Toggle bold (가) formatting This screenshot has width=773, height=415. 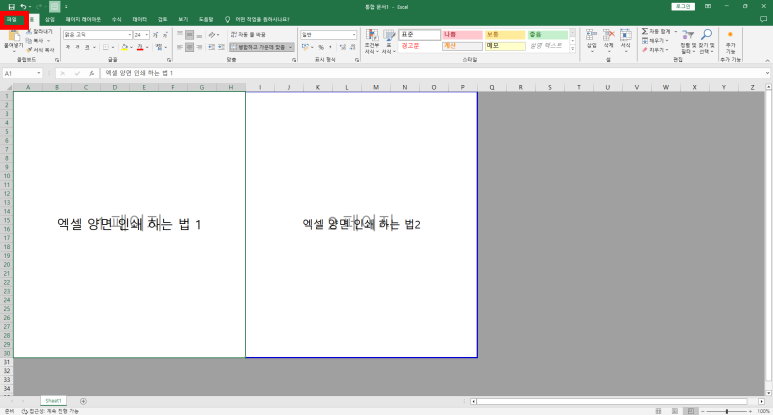[68, 47]
